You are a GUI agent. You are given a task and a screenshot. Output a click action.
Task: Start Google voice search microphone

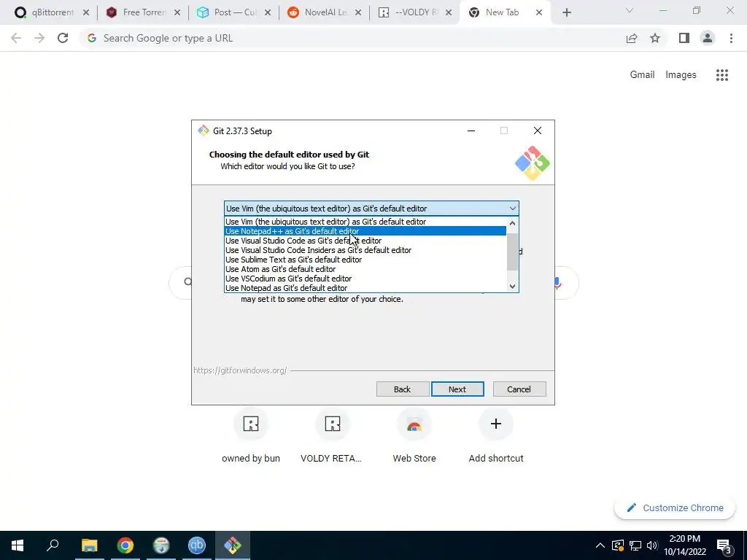coord(557,283)
